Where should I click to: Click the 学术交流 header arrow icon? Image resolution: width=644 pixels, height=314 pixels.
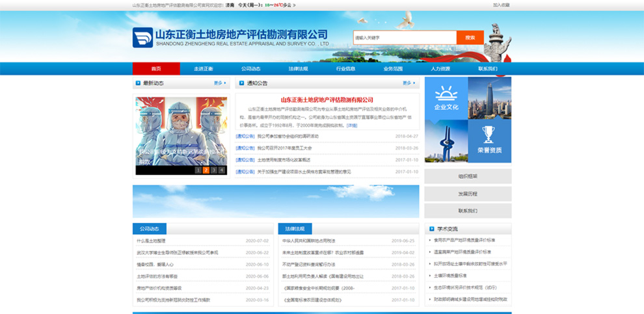pyautogui.click(x=432, y=229)
